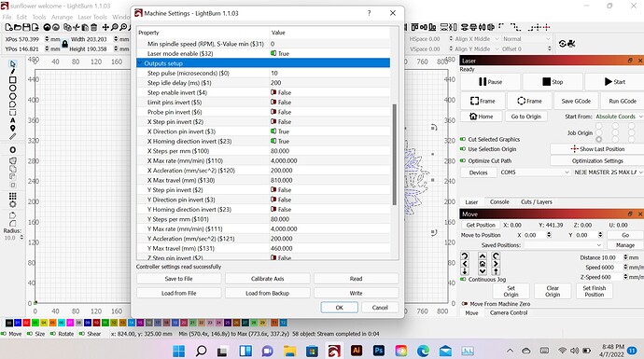Viewport: 644px width, 359px height.
Task: Click the New file icon
Action: [8, 27]
